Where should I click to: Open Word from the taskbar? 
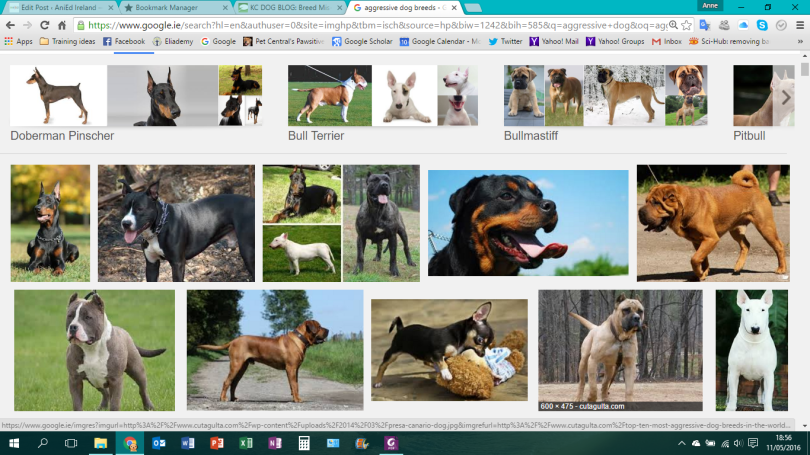pyautogui.click(x=188, y=442)
